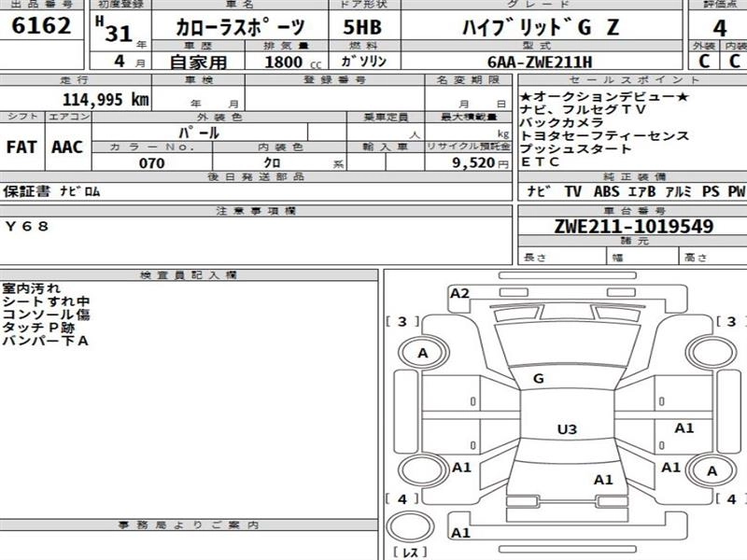Select the 事務局よりご案内 header
The width and height of the screenshot is (747, 560).
[189, 525]
